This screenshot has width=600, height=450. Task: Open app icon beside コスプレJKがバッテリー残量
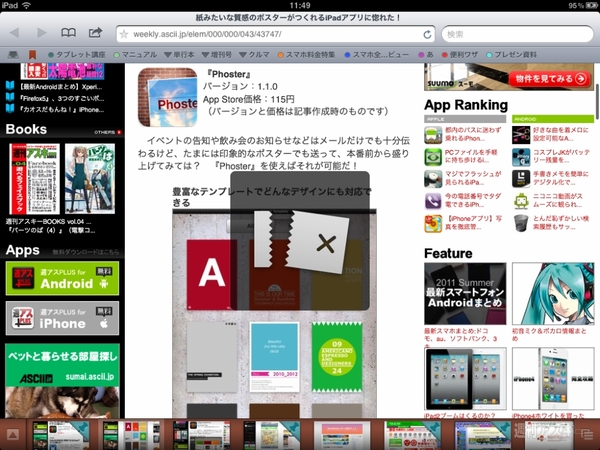click(521, 157)
